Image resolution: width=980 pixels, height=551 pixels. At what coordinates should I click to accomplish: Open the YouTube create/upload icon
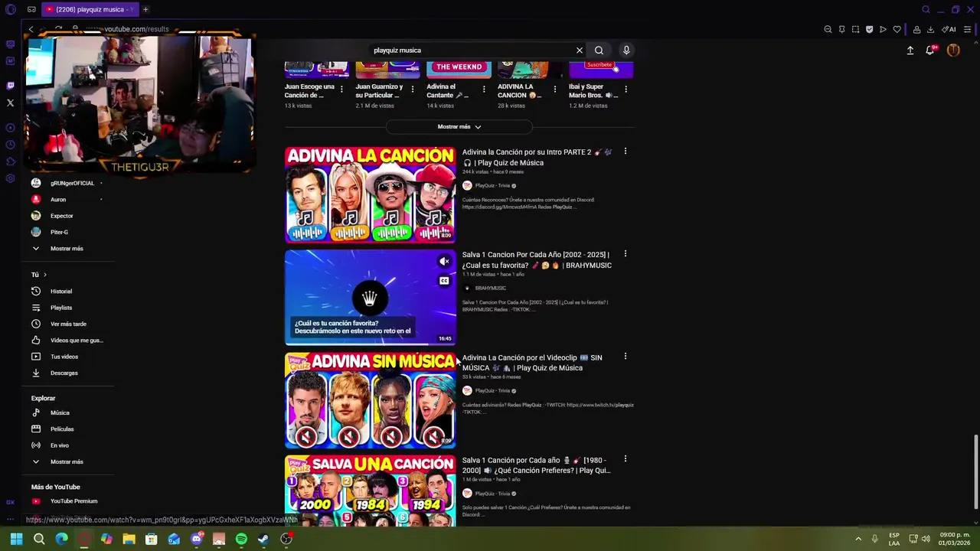[x=910, y=51]
